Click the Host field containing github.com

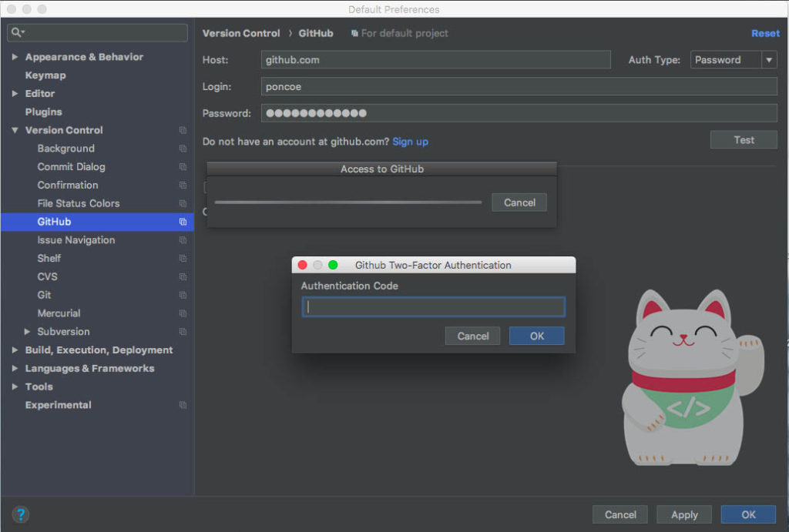tap(436, 60)
